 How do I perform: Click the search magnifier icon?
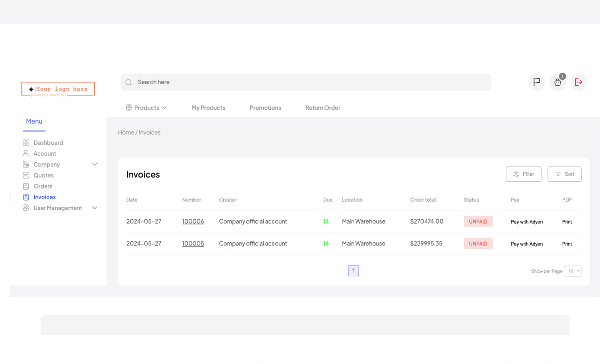pyautogui.click(x=129, y=82)
